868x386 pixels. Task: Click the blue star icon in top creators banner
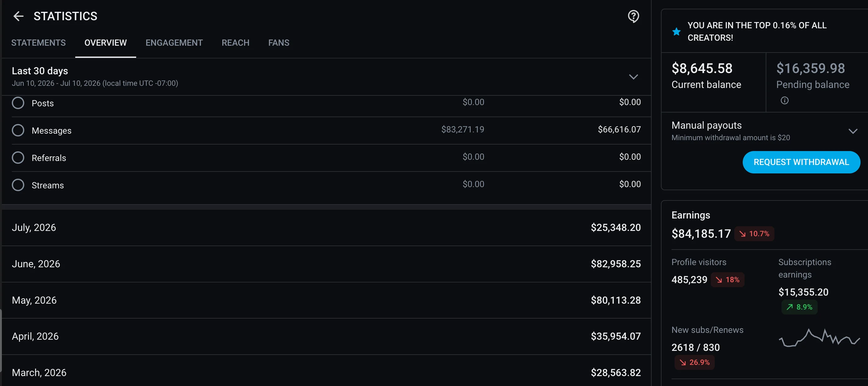676,32
